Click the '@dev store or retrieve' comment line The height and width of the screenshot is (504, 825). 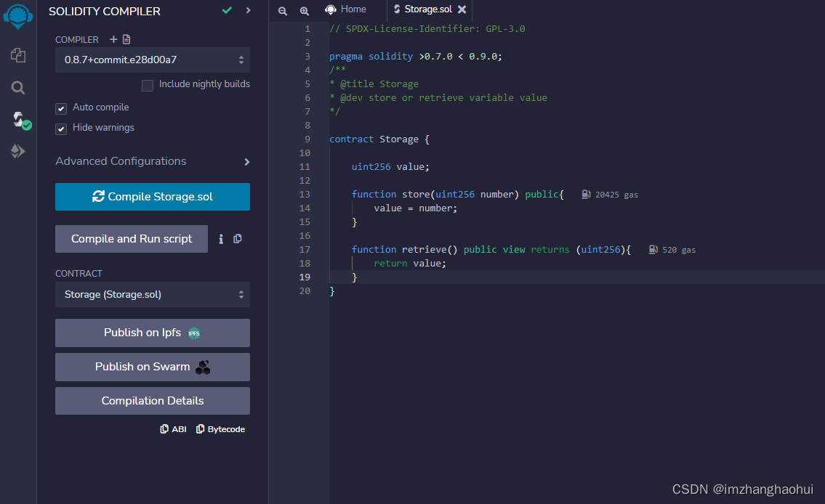point(438,98)
